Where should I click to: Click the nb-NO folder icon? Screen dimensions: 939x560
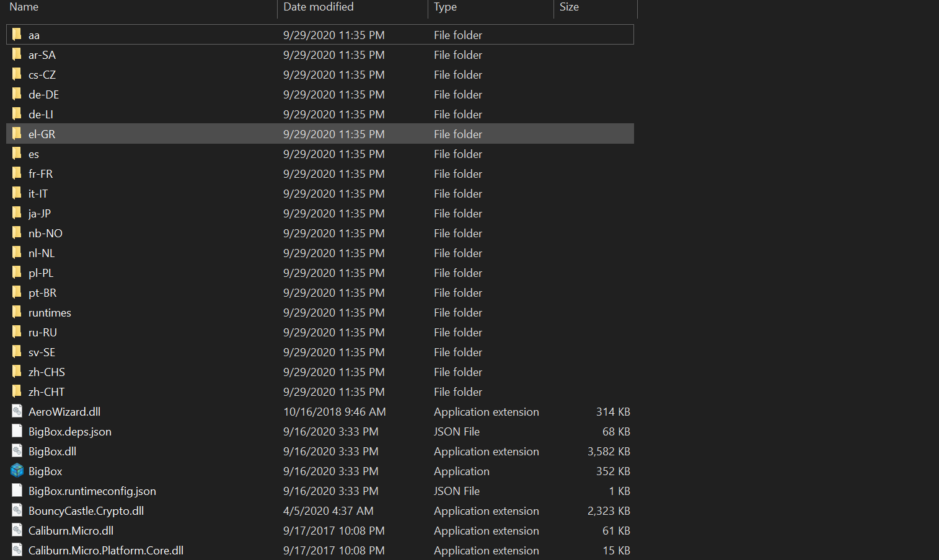tap(17, 233)
